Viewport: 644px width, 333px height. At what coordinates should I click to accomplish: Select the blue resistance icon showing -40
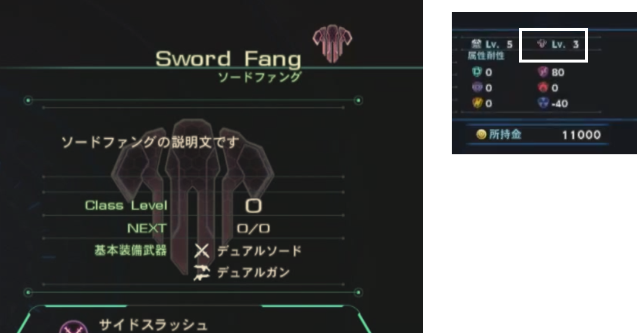(x=543, y=103)
